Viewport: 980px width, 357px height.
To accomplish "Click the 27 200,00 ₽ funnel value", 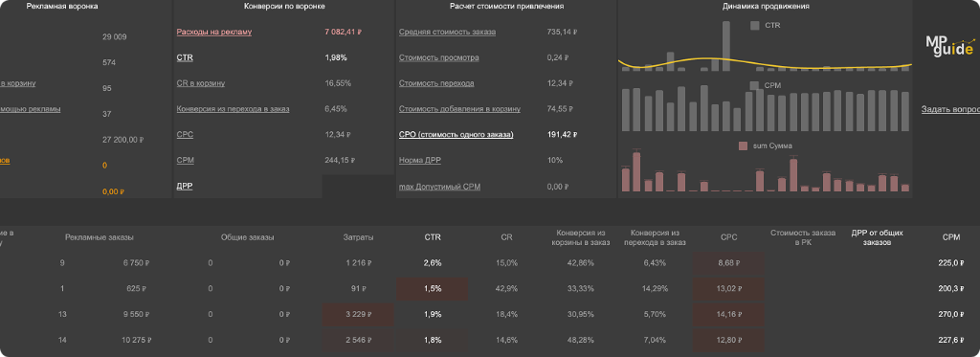I will coord(123,140).
